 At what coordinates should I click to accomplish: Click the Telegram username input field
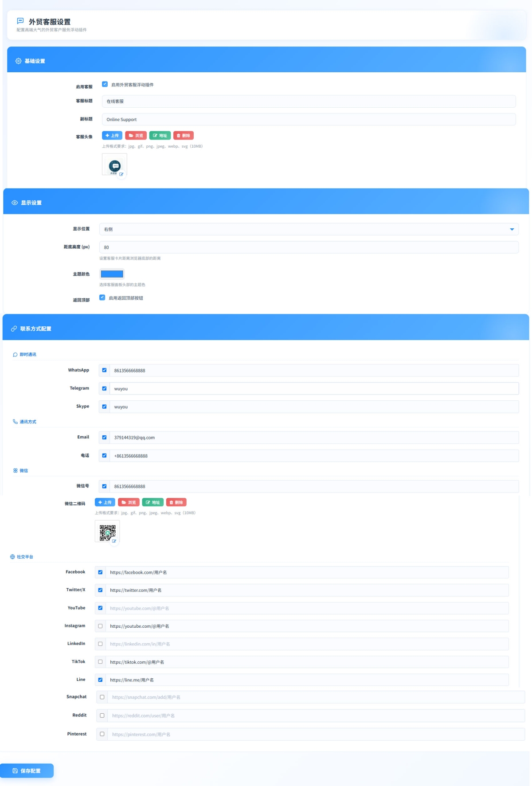click(x=314, y=389)
